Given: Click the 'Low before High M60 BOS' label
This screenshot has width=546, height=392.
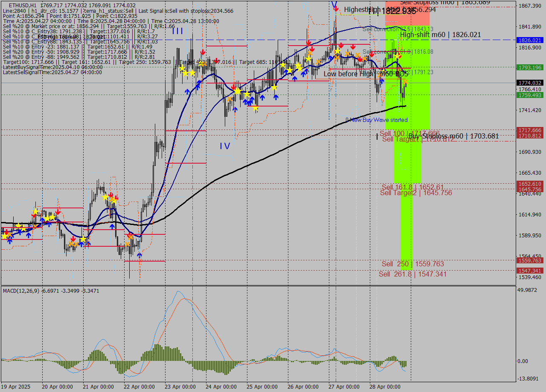Looking at the screenshot, I should click(x=366, y=74).
